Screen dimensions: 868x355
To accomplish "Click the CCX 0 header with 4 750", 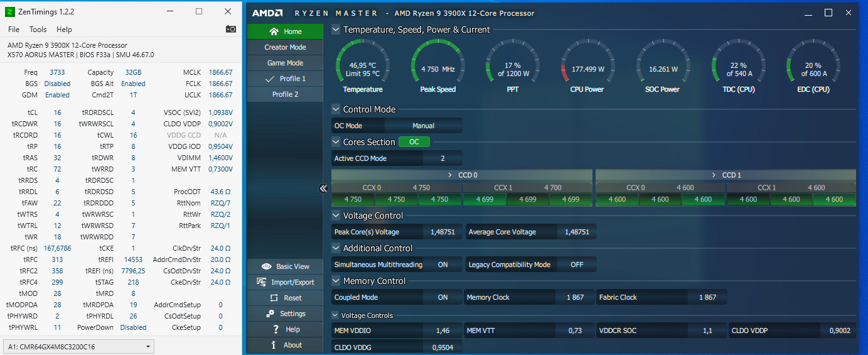I will [397, 187].
